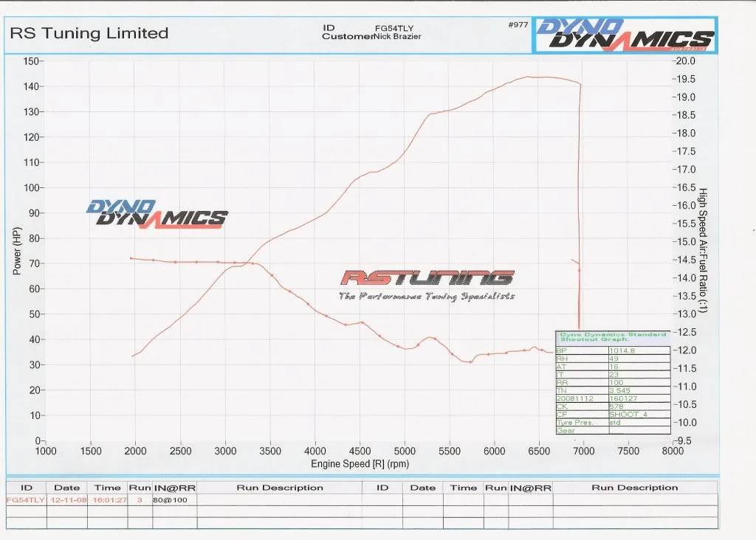Click the first "IN@RR" column header
Viewport: 756px width, 540px height.
pyautogui.click(x=174, y=488)
